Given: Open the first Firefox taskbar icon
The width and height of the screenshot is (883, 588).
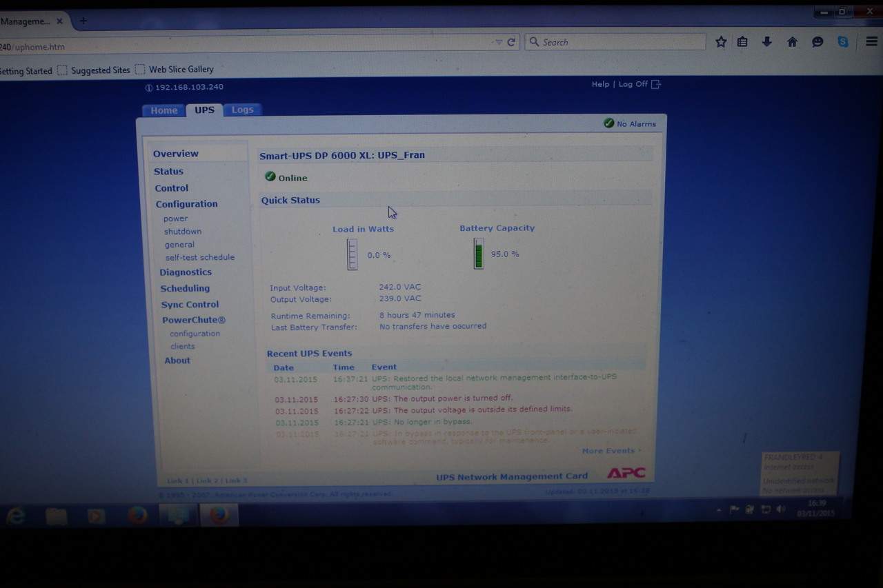Looking at the screenshot, I should (137, 515).
